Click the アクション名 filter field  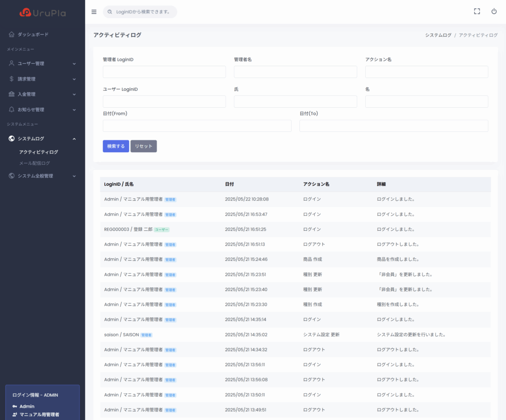pyautogui.click(x=426, y=72)
